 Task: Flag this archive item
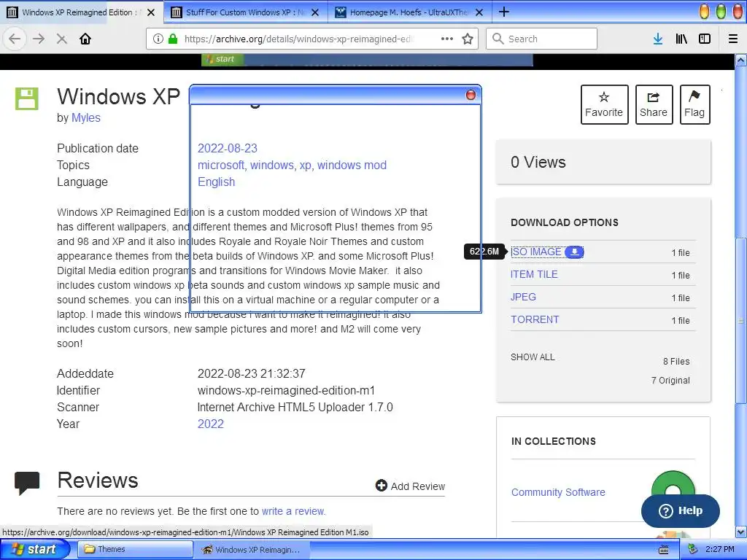694,105
